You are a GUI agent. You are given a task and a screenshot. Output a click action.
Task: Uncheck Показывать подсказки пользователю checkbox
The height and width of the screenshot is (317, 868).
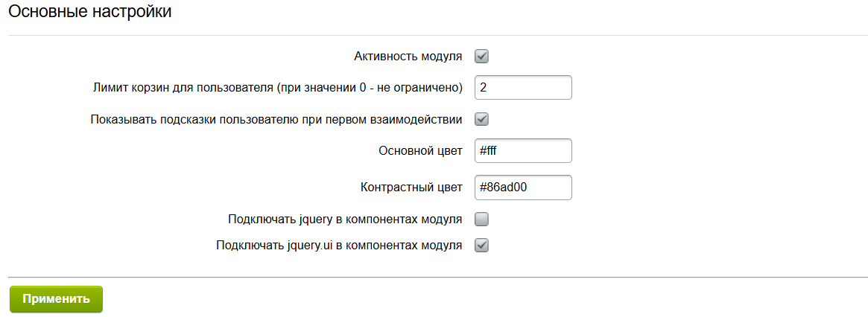[481, 119]
